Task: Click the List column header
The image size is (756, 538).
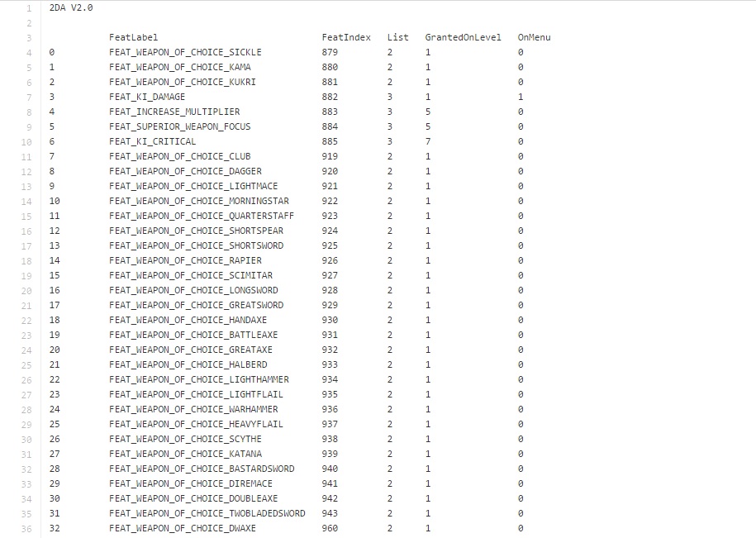Action: click(x=397, y=37)
